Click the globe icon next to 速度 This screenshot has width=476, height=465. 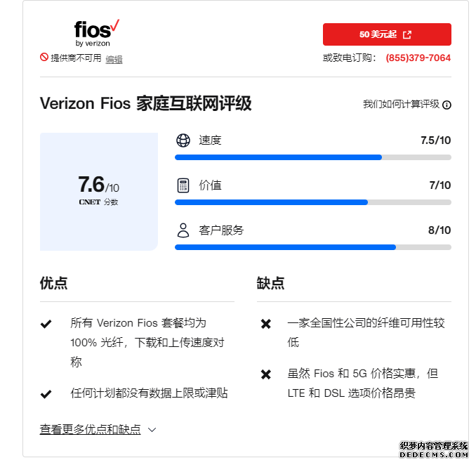183,140
